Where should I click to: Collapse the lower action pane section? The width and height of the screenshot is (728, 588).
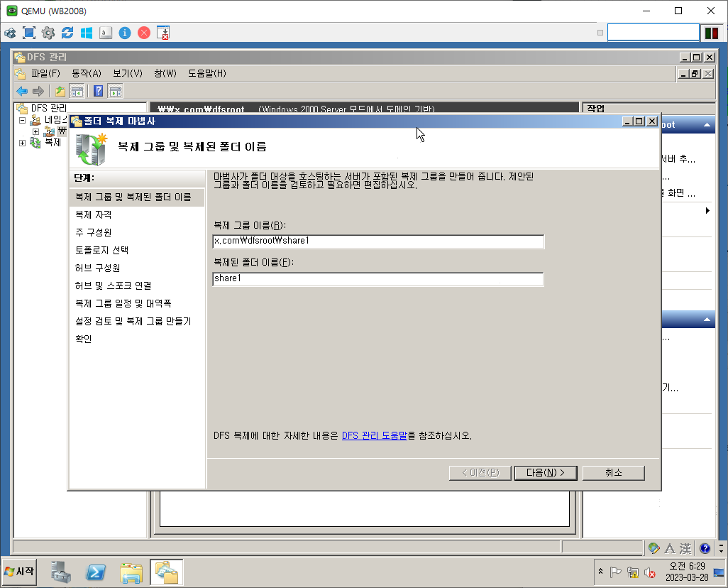click(707, 320)
